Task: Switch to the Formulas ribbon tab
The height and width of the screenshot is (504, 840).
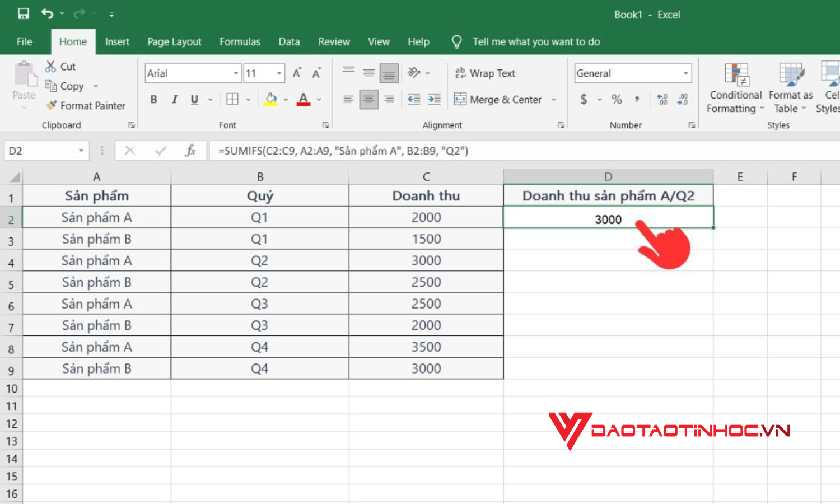Action: point(240,41)
